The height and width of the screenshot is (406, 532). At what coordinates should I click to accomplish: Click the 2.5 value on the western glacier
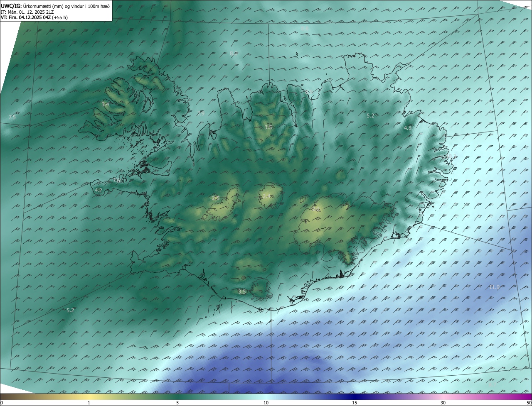tap(216, 198)
